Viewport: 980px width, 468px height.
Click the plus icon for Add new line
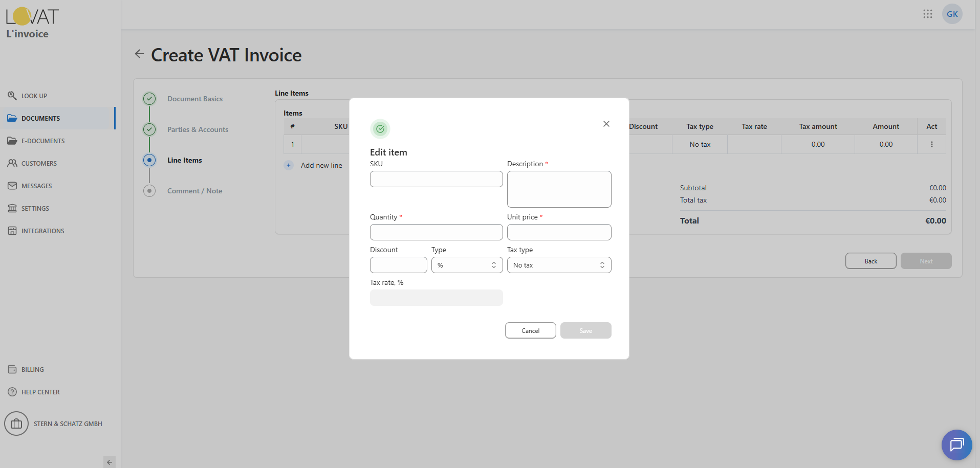(289, 165)
